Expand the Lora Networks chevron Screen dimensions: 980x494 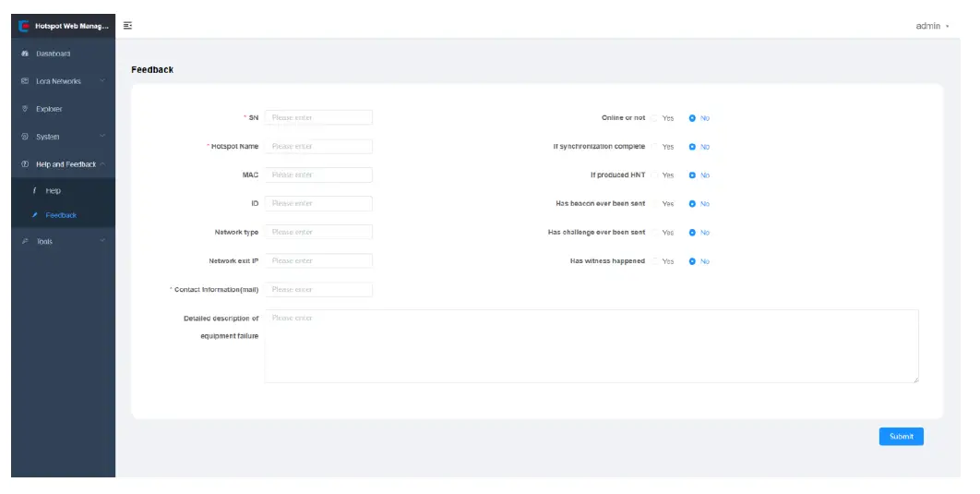[102, 80]
